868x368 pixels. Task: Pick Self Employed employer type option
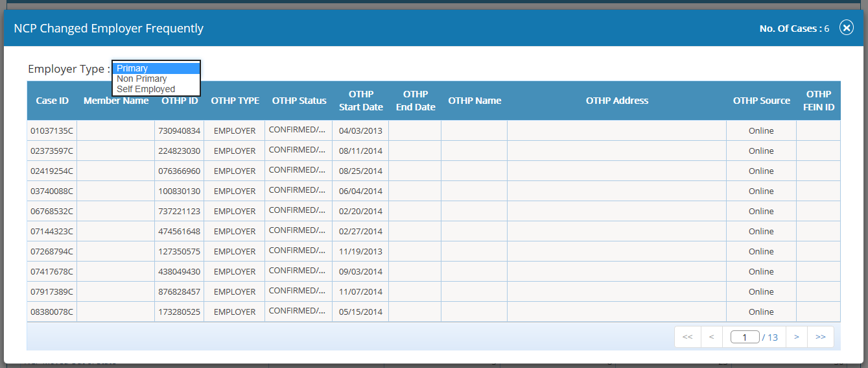(x=156, y=89)
